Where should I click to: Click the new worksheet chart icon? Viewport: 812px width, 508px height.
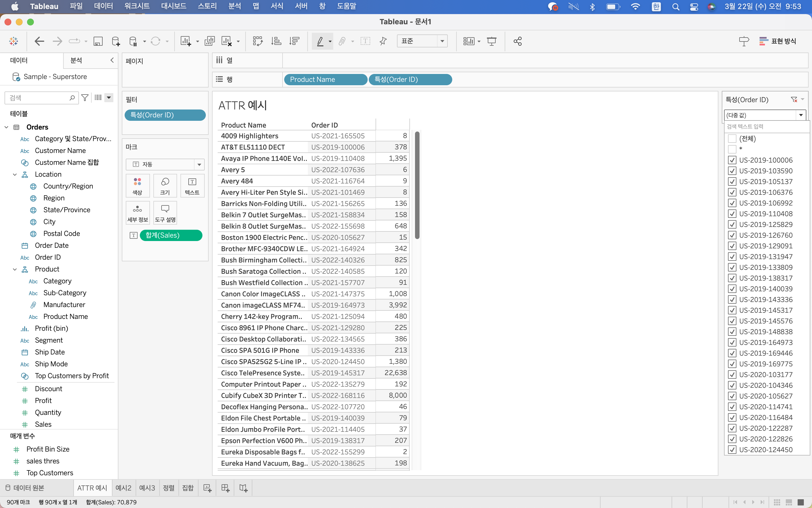click(x=186, y=41)
